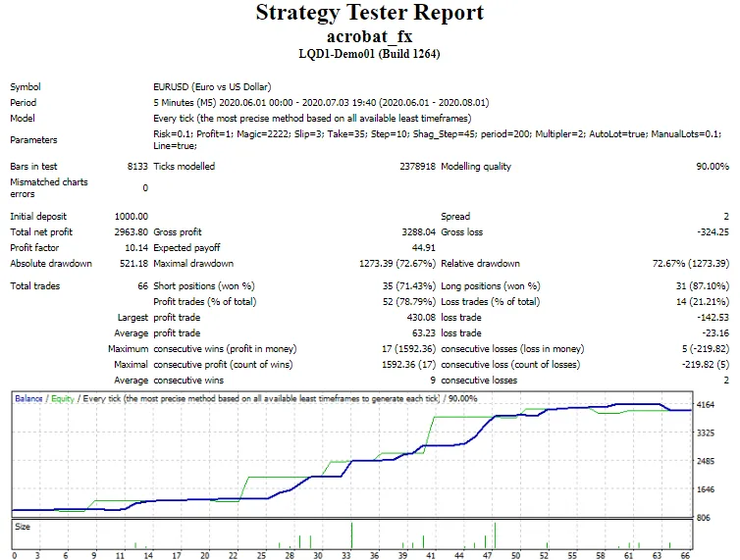Click the Balance legend label in chart
The image size is (740, 560).
(x=29, y=398)
